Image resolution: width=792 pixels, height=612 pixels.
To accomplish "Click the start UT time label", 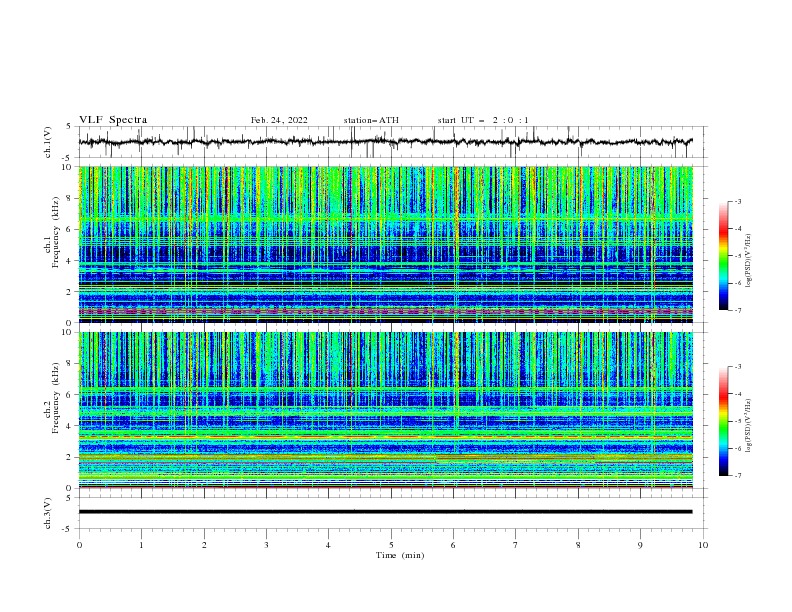I will point(483,120).
